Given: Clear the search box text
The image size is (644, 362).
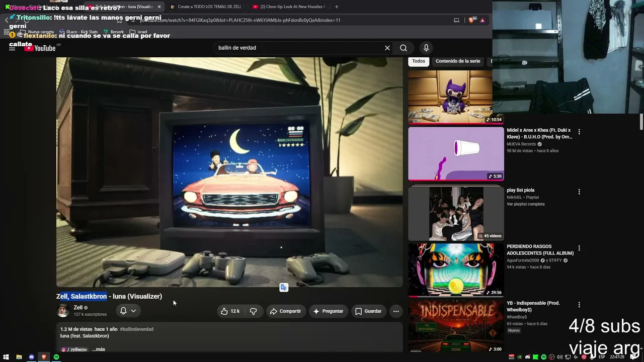Looking at the screenshot, I should coord(387,48).
